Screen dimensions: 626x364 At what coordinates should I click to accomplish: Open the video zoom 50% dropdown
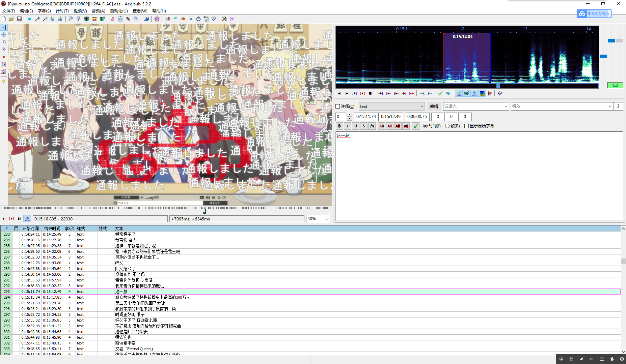click(x=318, y=219)
